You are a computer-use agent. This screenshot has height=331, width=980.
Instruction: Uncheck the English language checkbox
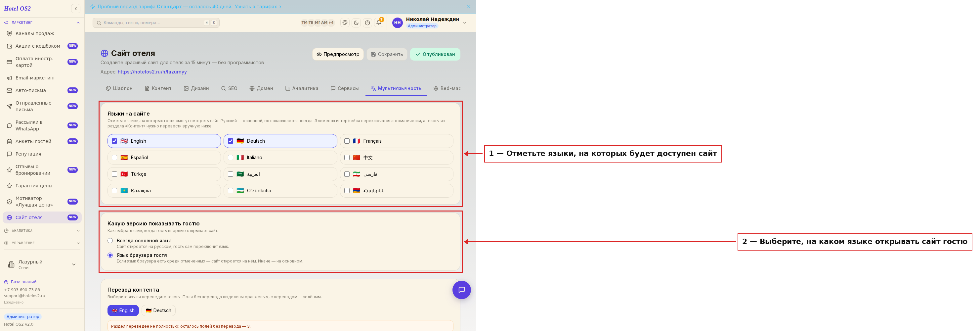pos(114,141)
